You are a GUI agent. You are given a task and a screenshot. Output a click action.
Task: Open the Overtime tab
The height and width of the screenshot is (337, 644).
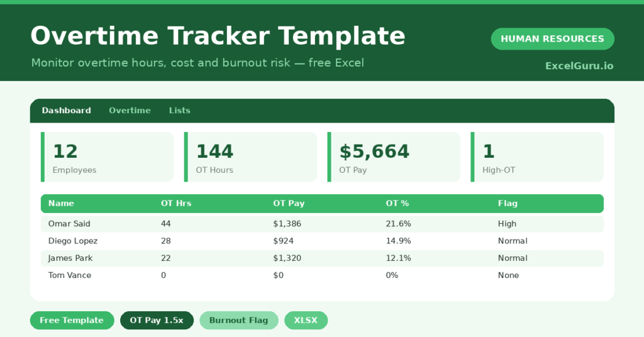(x=130, y=111)
